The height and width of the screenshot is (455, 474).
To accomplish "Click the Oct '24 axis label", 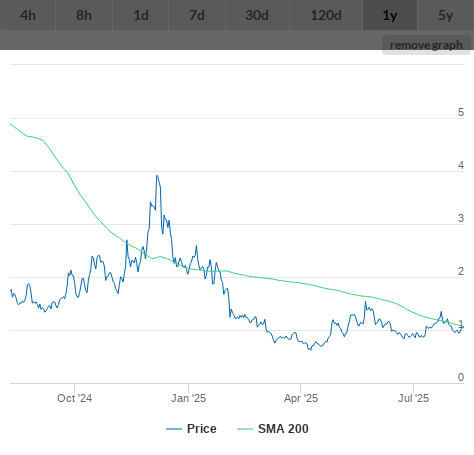I will [74, 398].
